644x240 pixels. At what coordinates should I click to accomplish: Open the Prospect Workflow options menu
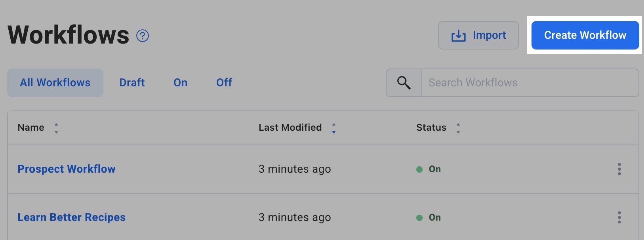619,169
